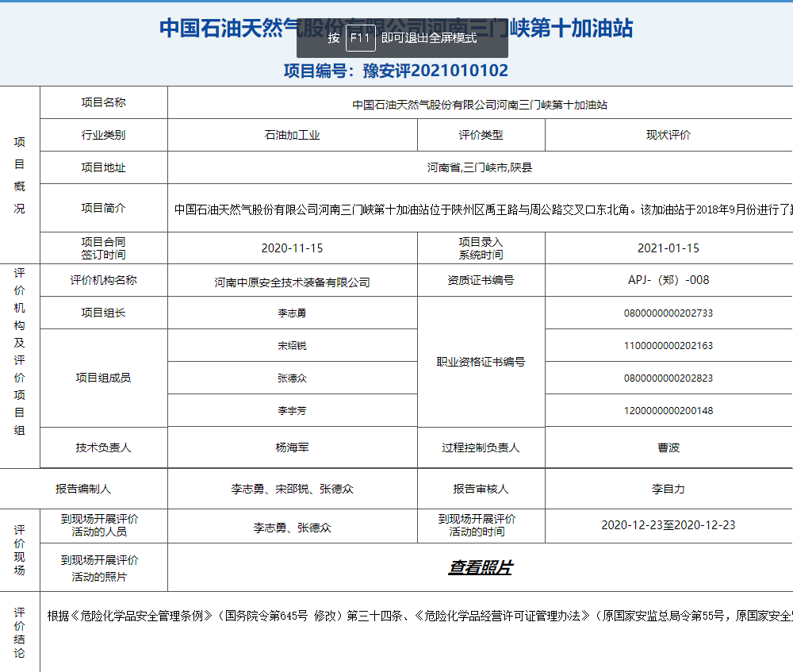Select certificate number 1100000000202163
Image resolution: width=793 pixels, height=672 pixels.
pyautogui.click(x=668, y=346)
